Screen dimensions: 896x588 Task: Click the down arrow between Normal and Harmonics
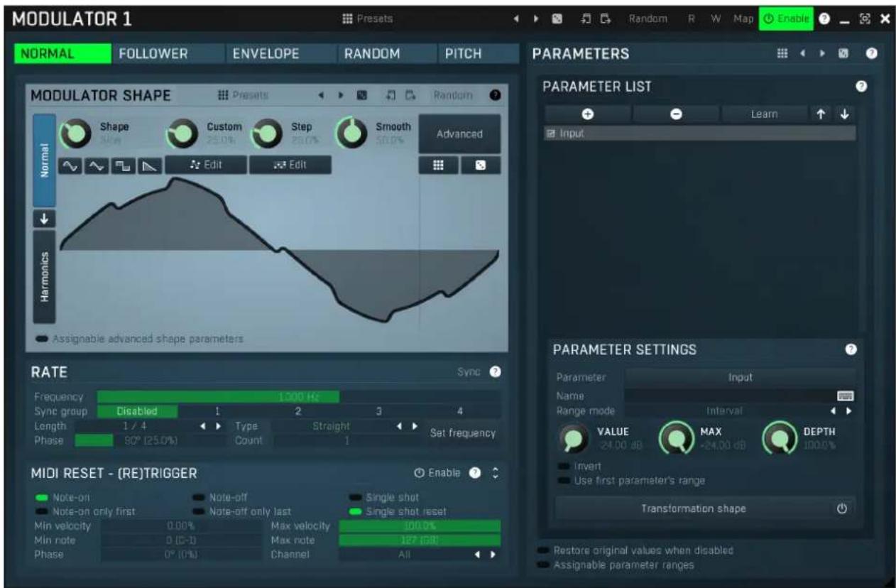pyautogui.click(x=44, y=219)
